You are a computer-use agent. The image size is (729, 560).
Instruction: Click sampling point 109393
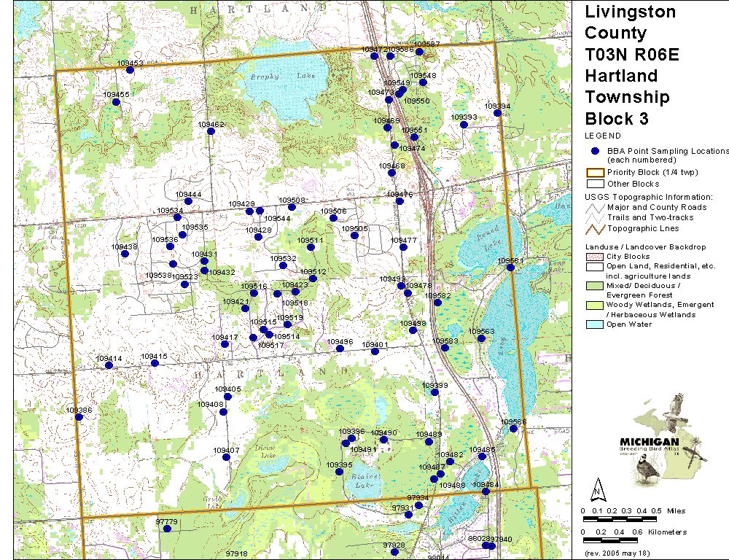click(x=464, y=124)
